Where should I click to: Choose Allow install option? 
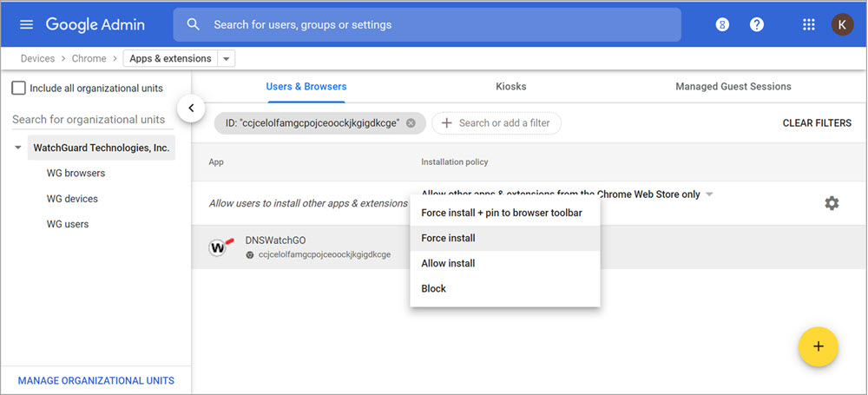505,263
